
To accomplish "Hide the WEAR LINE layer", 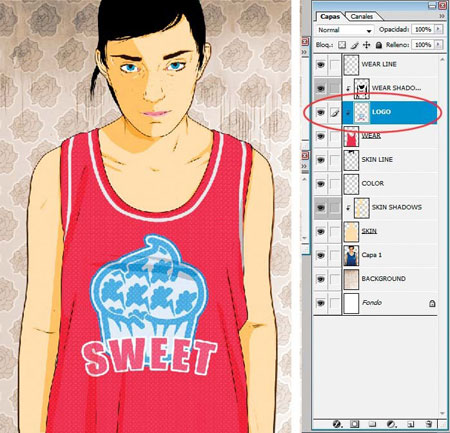I will 321,64.
